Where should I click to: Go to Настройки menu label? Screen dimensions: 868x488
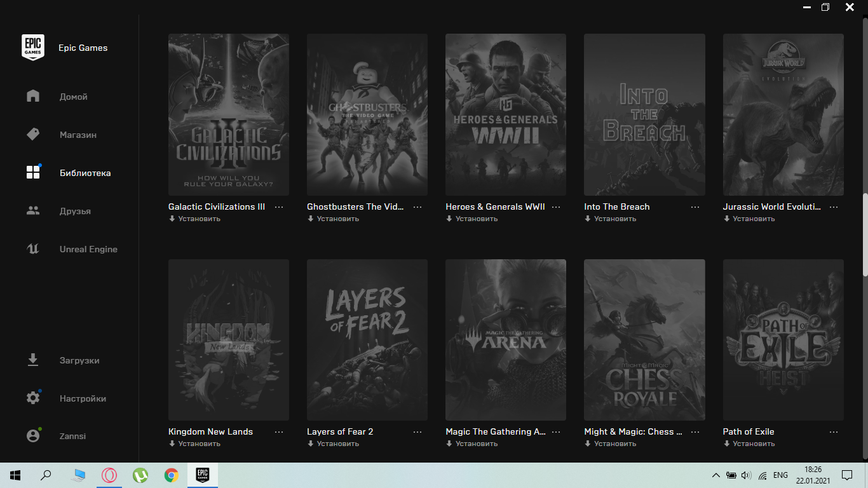pyautogui.click(x=83, y=398)
